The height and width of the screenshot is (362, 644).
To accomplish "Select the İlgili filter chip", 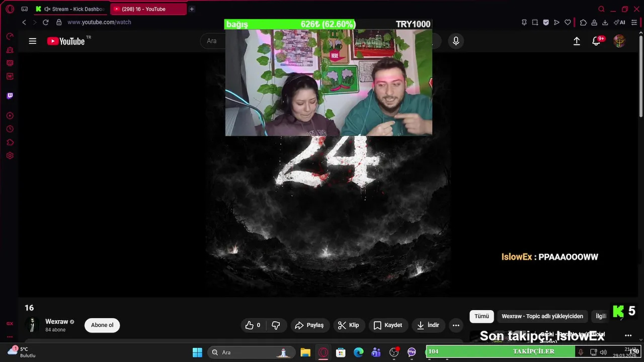I will [x=601, y=316].
